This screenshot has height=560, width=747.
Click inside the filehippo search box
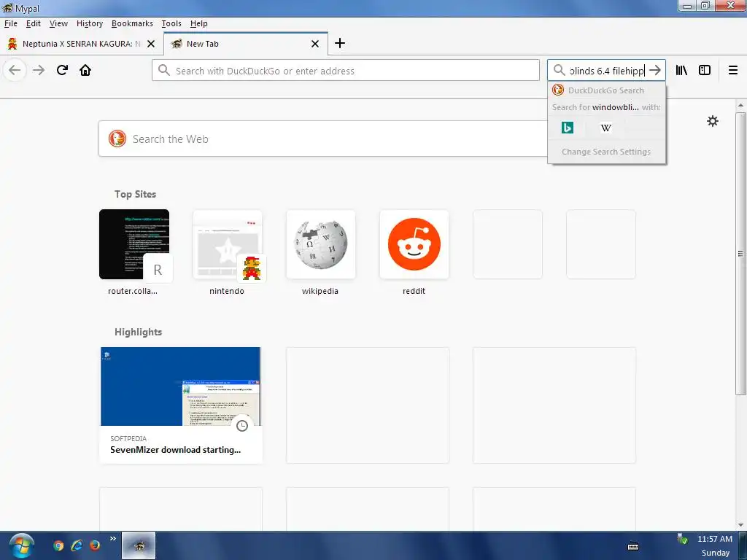coord(606,71)
